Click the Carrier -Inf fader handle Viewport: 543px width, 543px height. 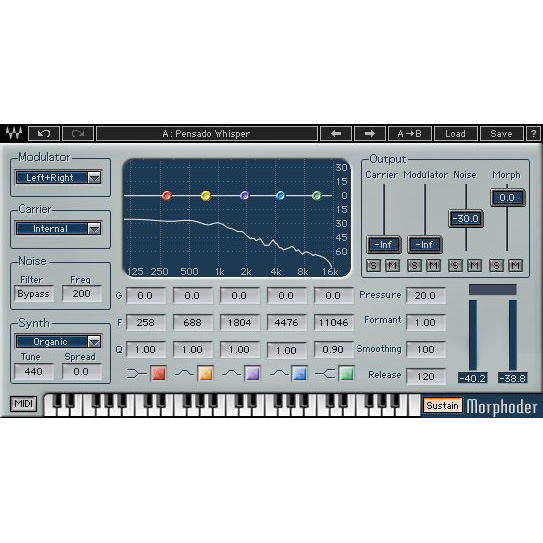(384, 245)
